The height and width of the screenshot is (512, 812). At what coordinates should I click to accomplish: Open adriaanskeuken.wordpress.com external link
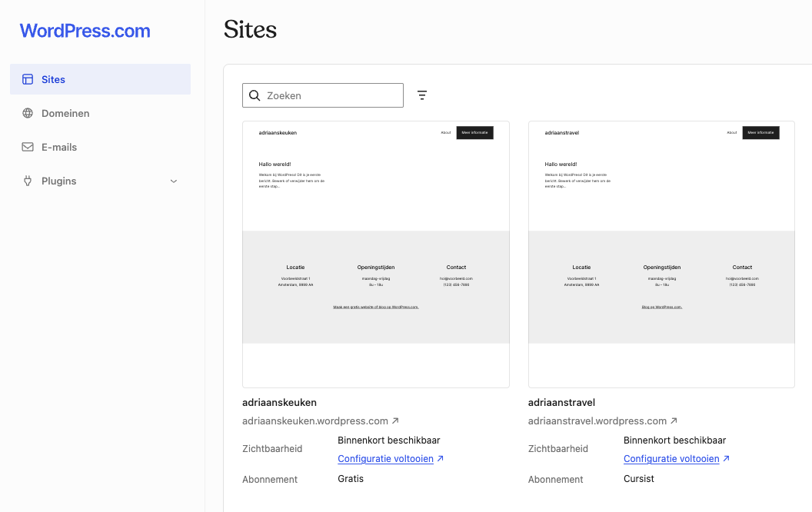[x=321, y=421]
